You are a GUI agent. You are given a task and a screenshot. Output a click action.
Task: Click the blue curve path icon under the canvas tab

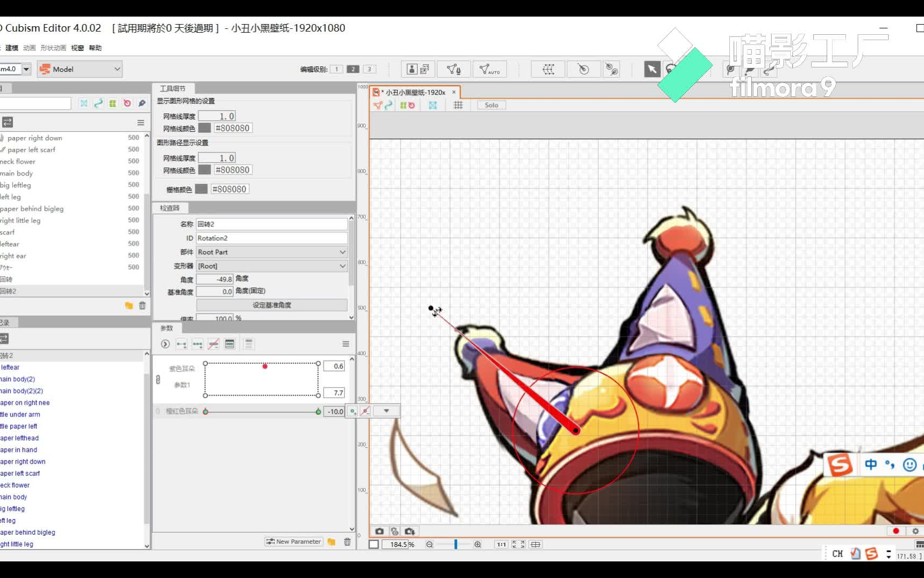click(x=389, y=105)
